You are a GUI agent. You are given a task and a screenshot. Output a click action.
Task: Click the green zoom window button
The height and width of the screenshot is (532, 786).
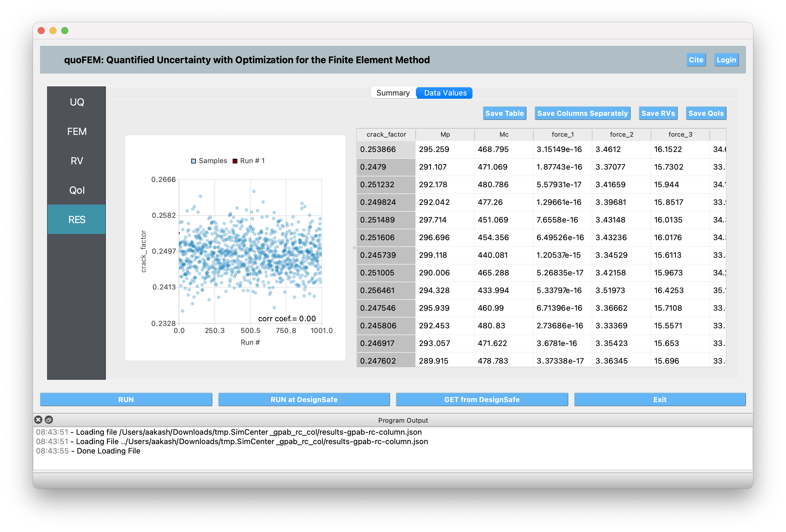click(65, 31)
